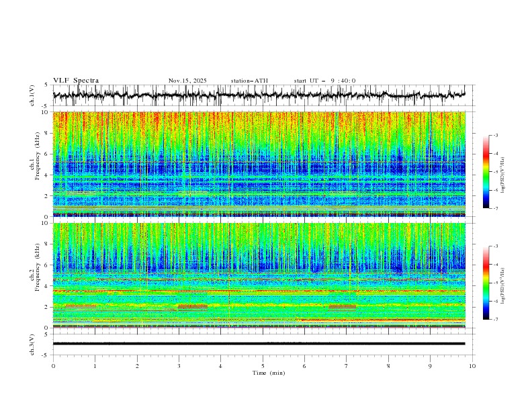Image resolution: width=532 pixels, height=411 pixels.
Task: Click the "9" tick on Time axis
Action: click(x=430, y=366)
